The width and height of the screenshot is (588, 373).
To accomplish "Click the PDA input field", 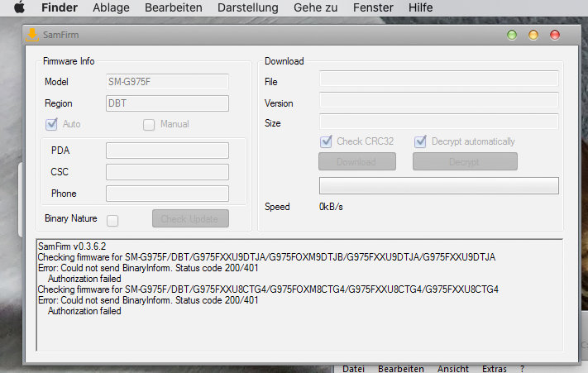I will pyautogui.click(x=167, y=151).
